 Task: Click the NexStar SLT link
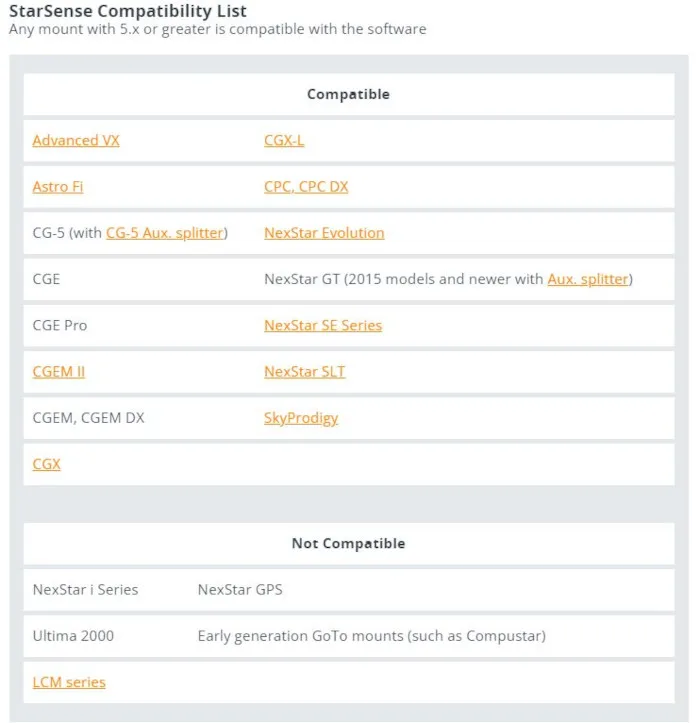[x=305, y=372]
